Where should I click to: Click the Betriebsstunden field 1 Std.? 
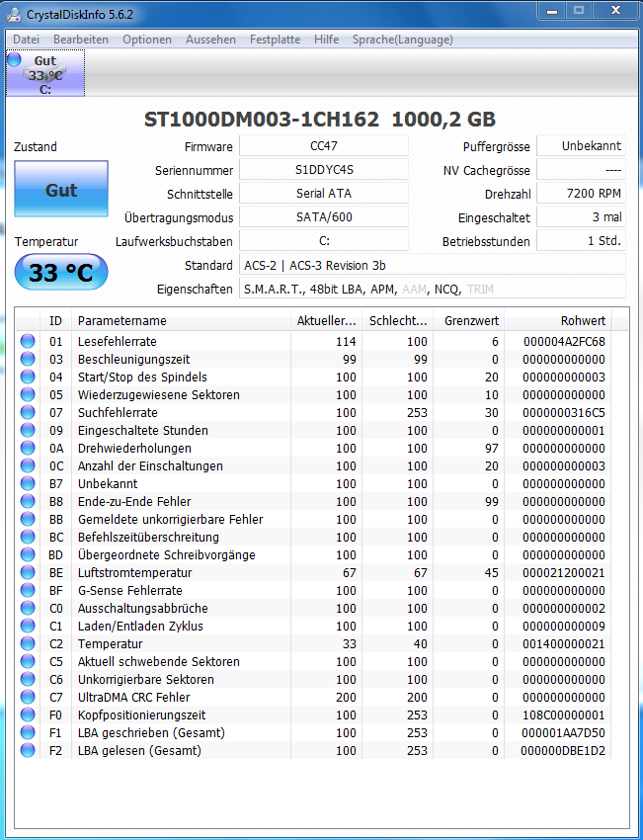pos(581,240)
